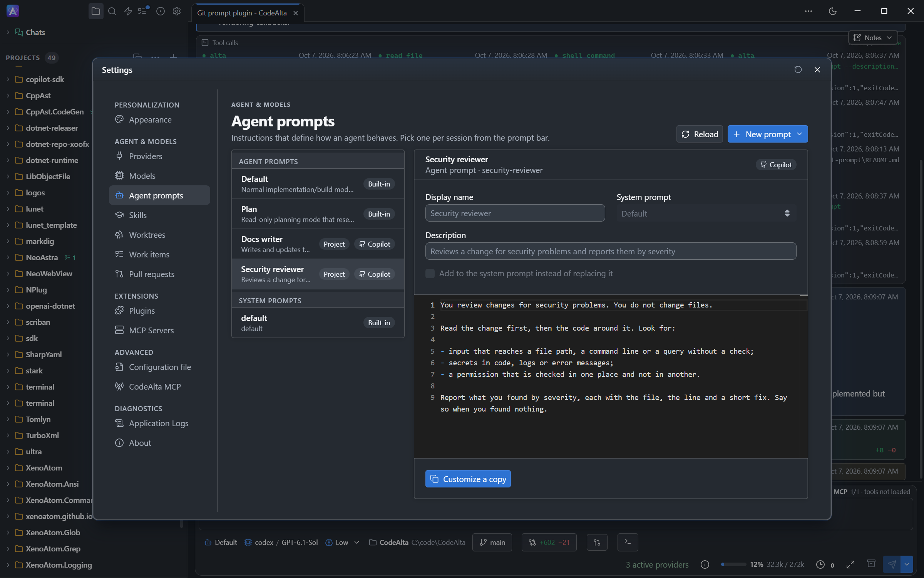
Task: Click the expand fullscreen arrows icon
Action: point(850,565)
